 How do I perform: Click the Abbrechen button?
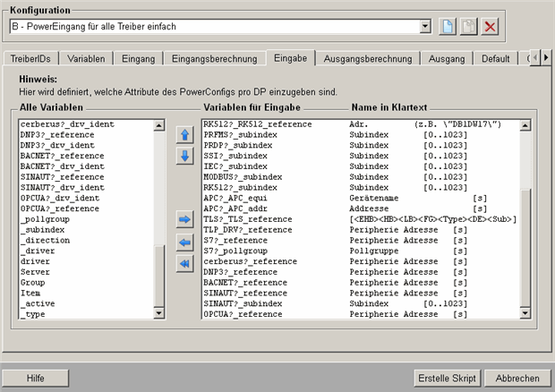(517, 378)
